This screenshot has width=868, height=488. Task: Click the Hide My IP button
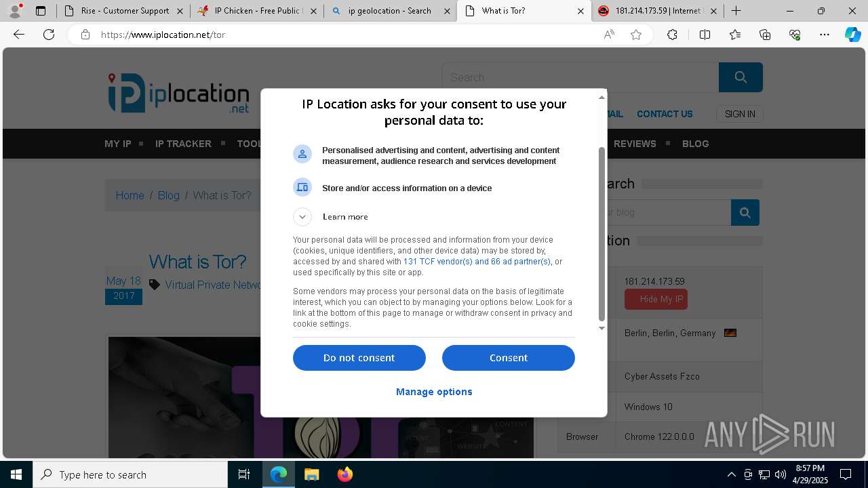(656, 300)
